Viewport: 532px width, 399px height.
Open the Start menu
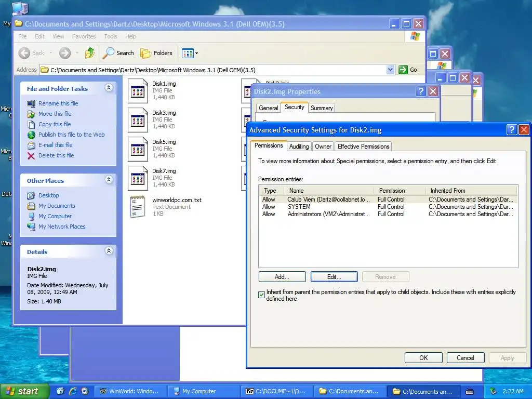(x=24, y=391)
